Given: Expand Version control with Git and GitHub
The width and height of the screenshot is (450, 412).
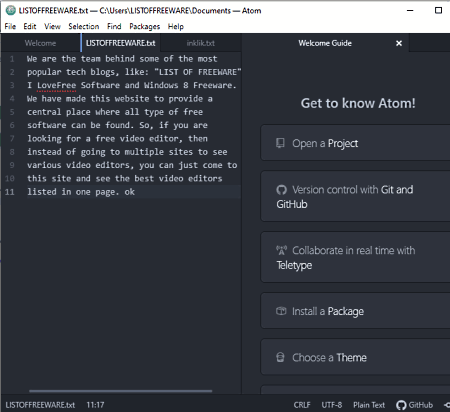Looking at the screenshot, I should click(355, 197).
